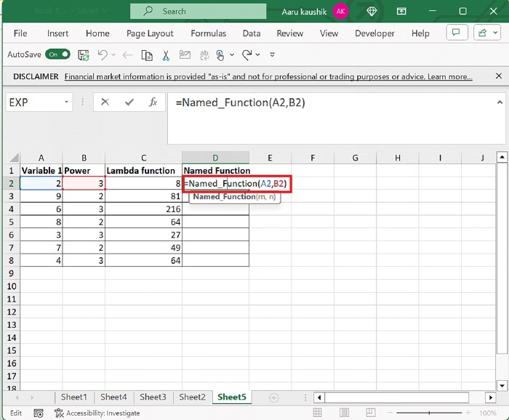Open the Insert tab
Screen dimensions: 509x420
click(57, 33)
